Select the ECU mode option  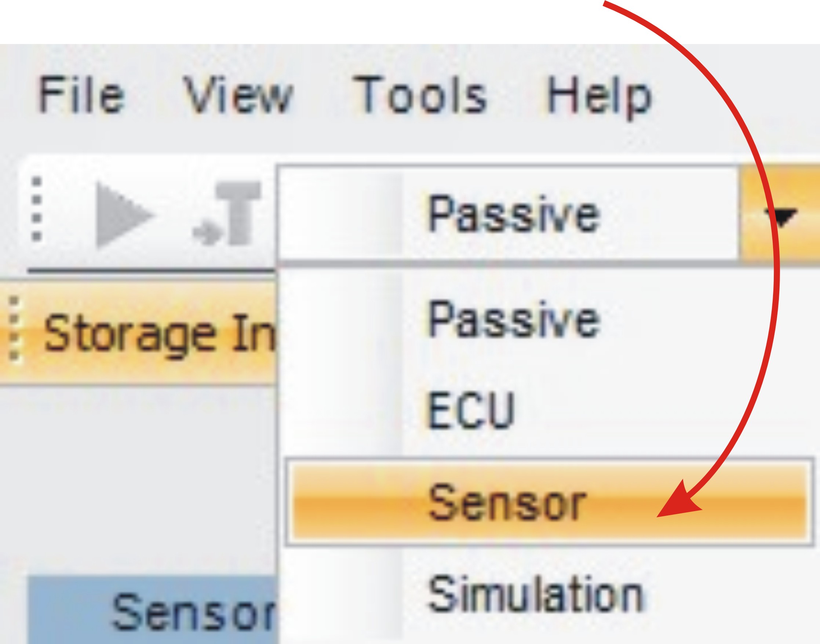click(470, 410)
